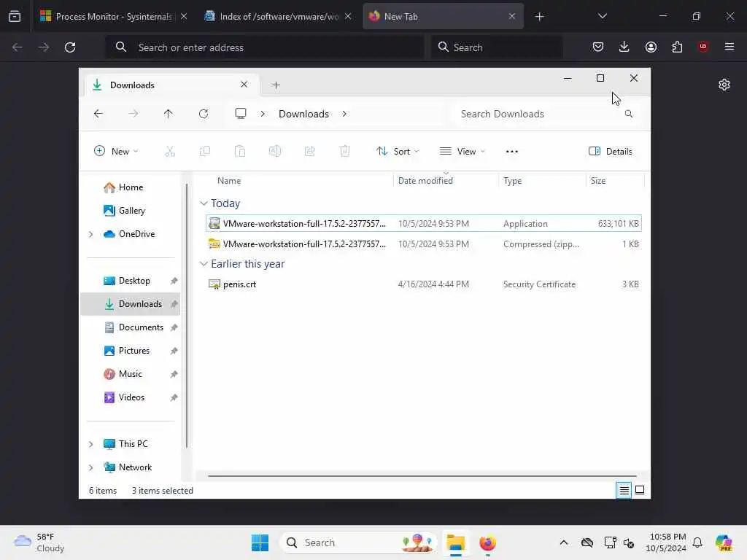Switch to large thumbnails view icon in status bar
747x560 pixels.
click(x=640, y=490)
